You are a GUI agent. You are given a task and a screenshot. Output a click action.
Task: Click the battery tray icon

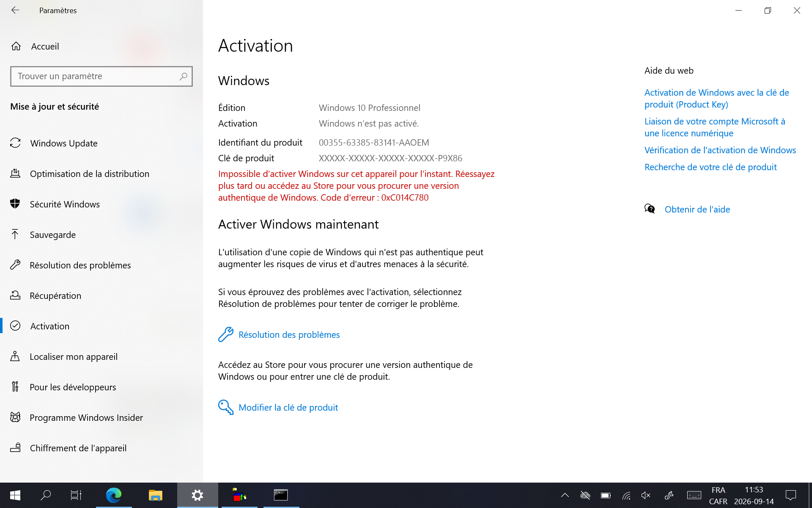click(606, 495)
